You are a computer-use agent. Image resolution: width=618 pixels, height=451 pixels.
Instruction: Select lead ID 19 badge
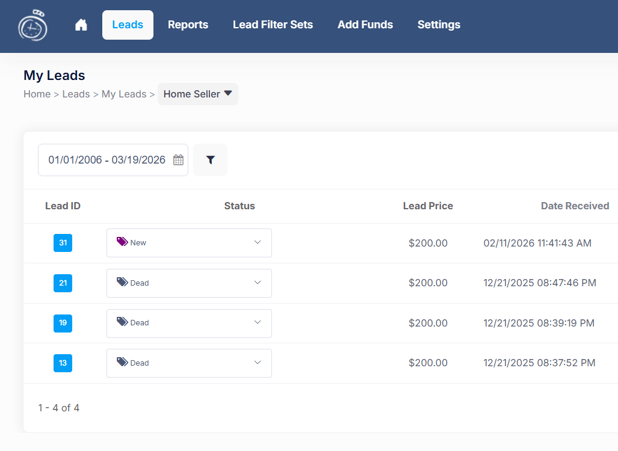63,323
